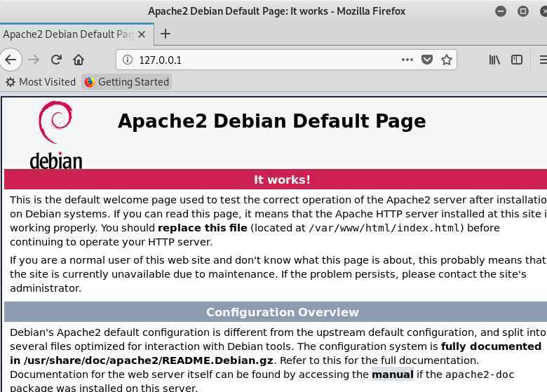Open the Firefox hamburger menu
The height and width of the screenshot is (392, 547).
click(543, 60)
